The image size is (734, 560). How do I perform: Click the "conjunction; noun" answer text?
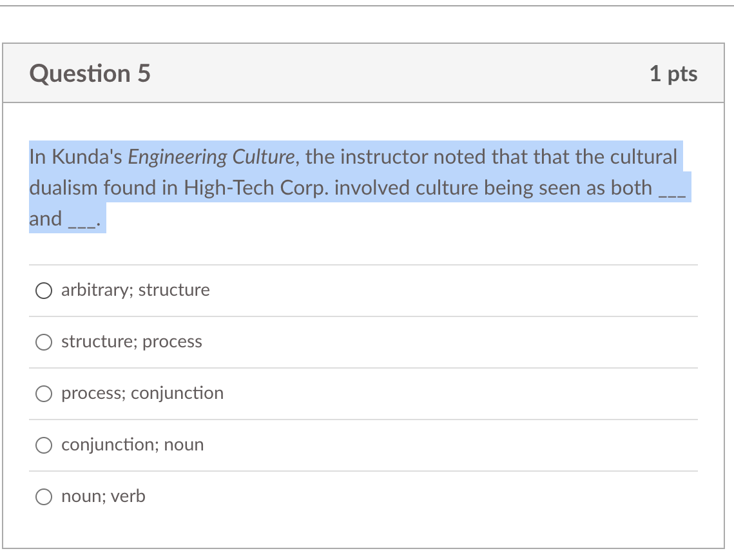(x=131, y=445)
